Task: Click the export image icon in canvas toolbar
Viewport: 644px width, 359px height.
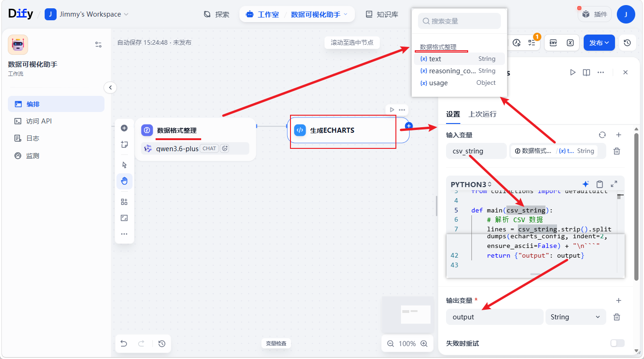Action: tap(124, 218)
